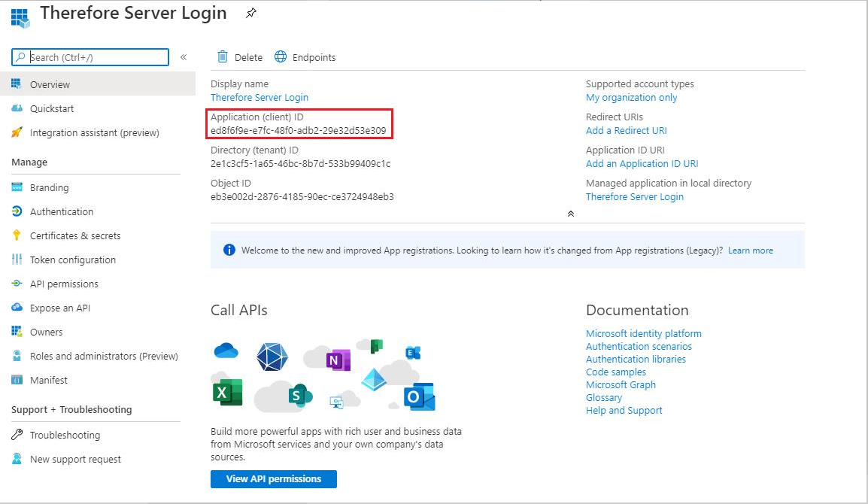Open Microsoft Graph documentation link
This screenshot has width=868, height=504.
(621, 384)
